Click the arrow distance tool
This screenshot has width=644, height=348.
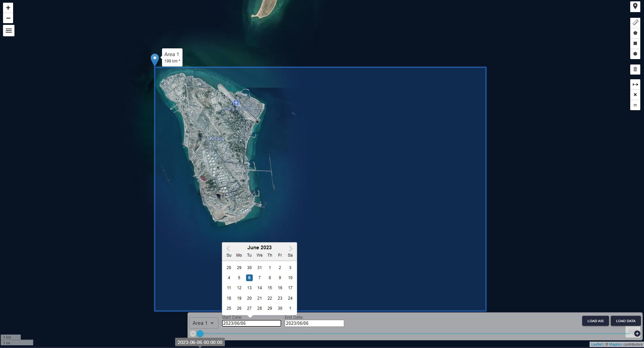(635, 84)
